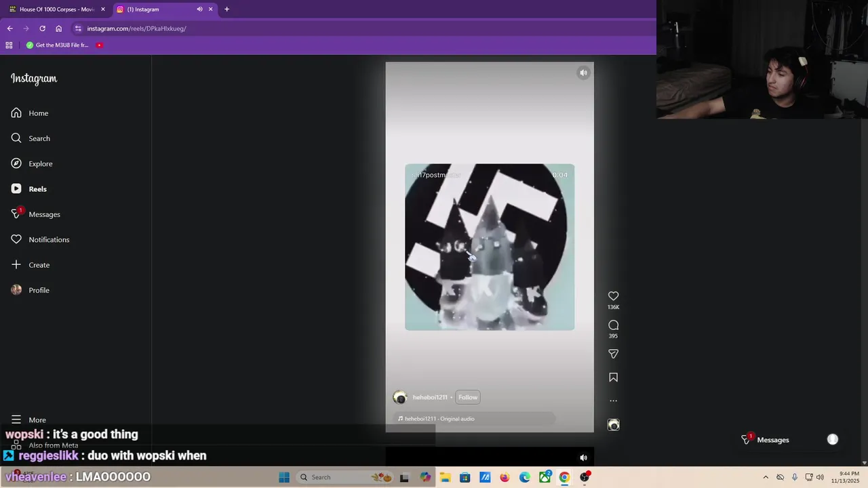Screen dimensions: 868x488
Task: Open Firefox from taskbar
Action: coord(505,477)
